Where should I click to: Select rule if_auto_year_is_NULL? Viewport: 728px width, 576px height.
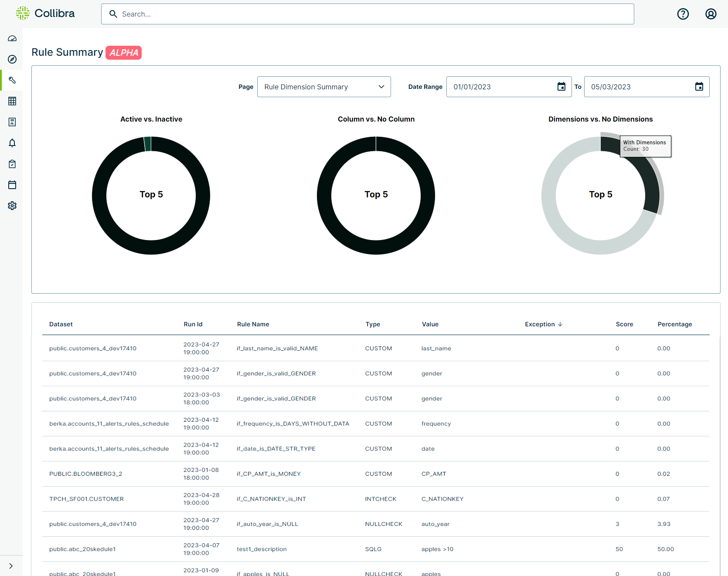(x=267, y=524)
